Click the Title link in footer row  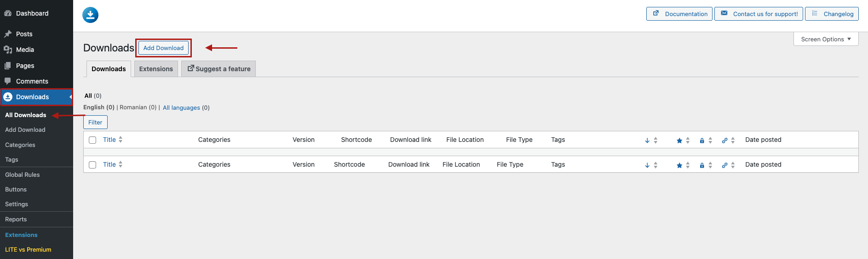point(109,164)
